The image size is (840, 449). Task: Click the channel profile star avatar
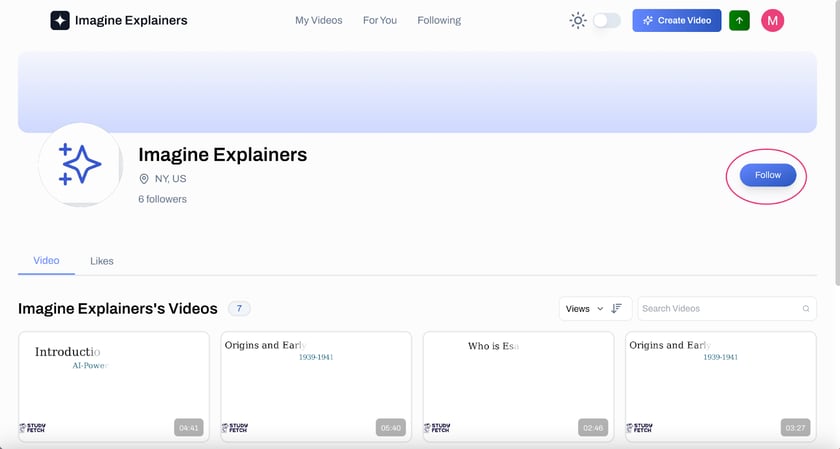(80, 164)
